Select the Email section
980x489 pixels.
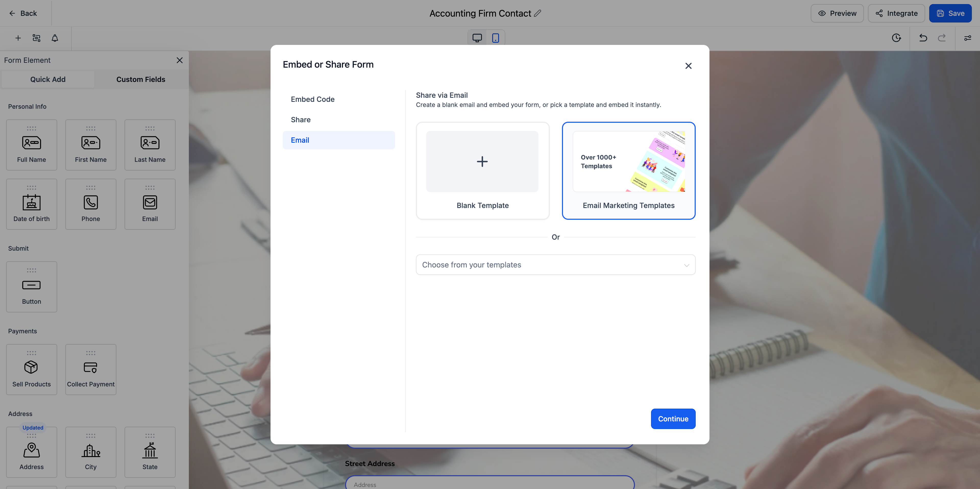(x=339, y=140)
